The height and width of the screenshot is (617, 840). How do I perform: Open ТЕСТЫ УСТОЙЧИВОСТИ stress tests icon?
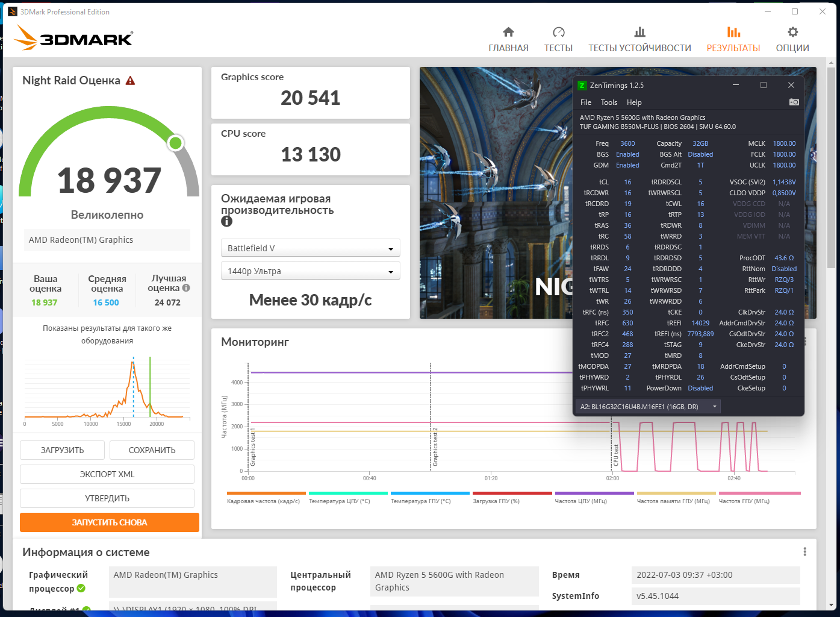[x=639, y=32]
